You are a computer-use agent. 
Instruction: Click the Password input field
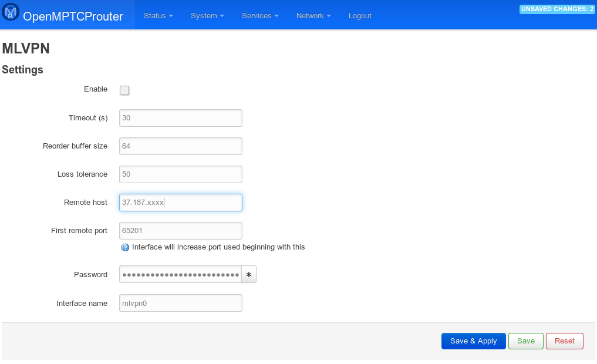click(x=180, y=275)
